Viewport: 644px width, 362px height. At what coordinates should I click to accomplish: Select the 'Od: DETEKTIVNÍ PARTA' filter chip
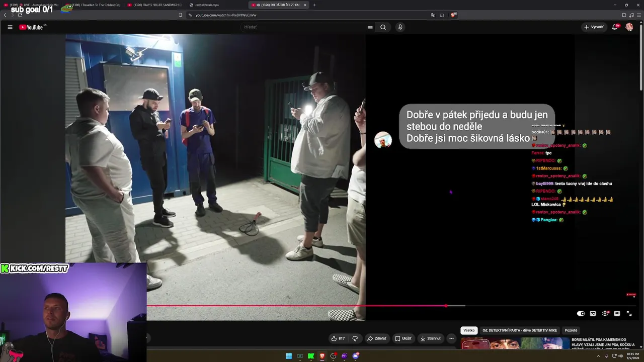[x=520, y=330]
